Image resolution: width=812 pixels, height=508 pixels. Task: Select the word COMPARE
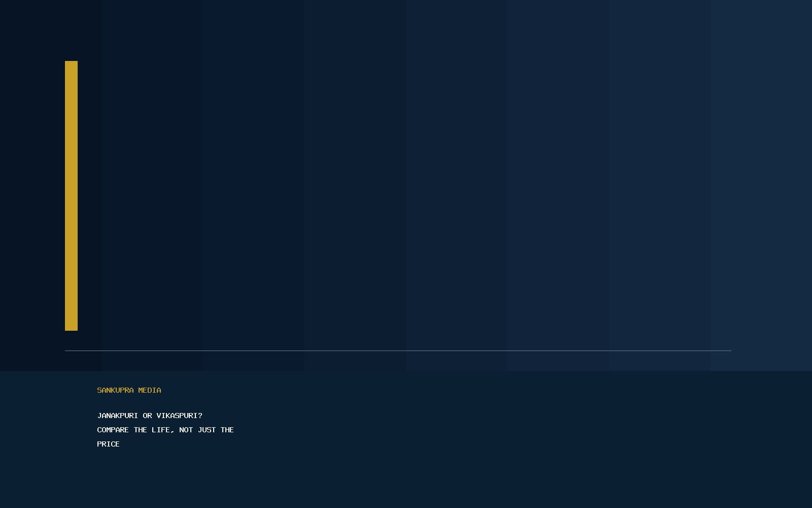[113, 430]
